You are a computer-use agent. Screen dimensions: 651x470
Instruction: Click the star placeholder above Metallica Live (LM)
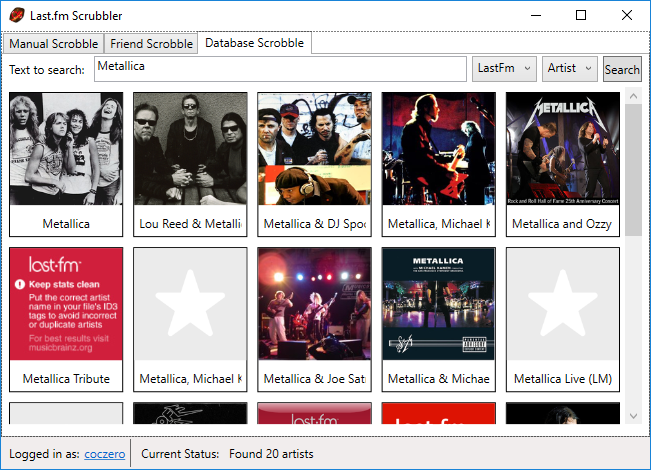point(563,304)
